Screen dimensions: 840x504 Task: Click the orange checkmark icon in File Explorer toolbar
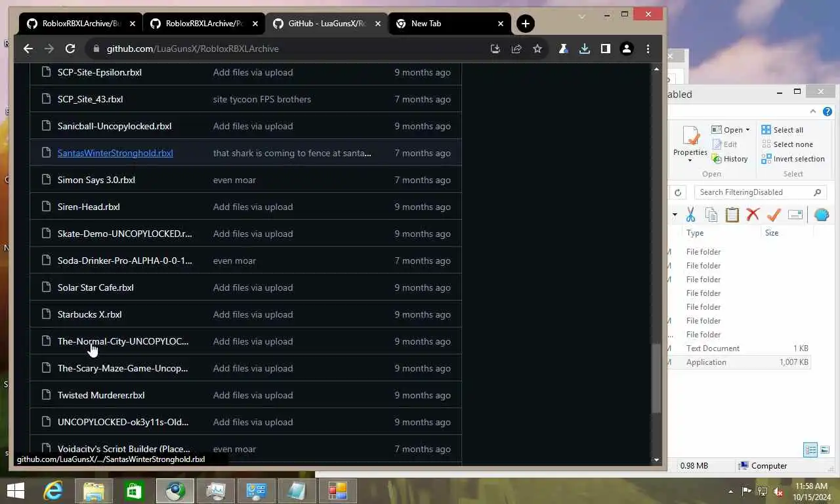[774, 215]
